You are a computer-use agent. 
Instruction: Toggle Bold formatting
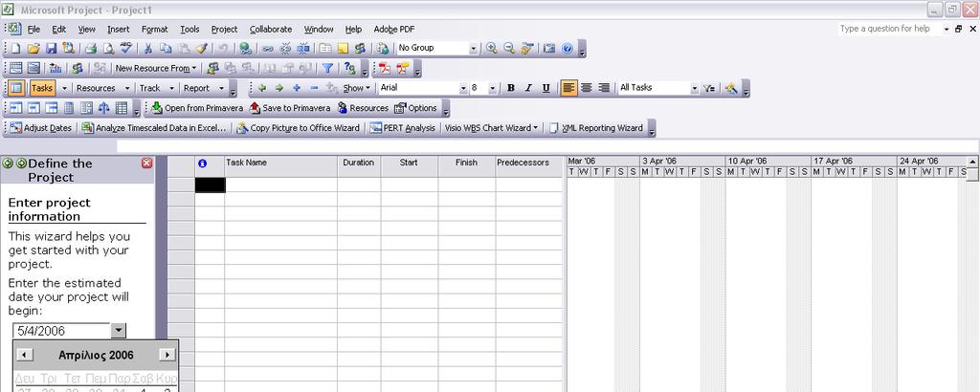511,88
